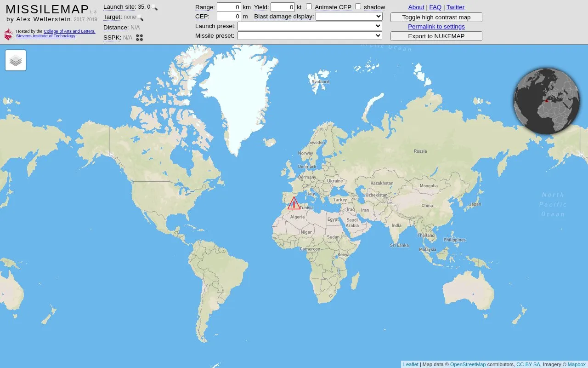Click the MISSILEMAP title heading

point(47,9)
